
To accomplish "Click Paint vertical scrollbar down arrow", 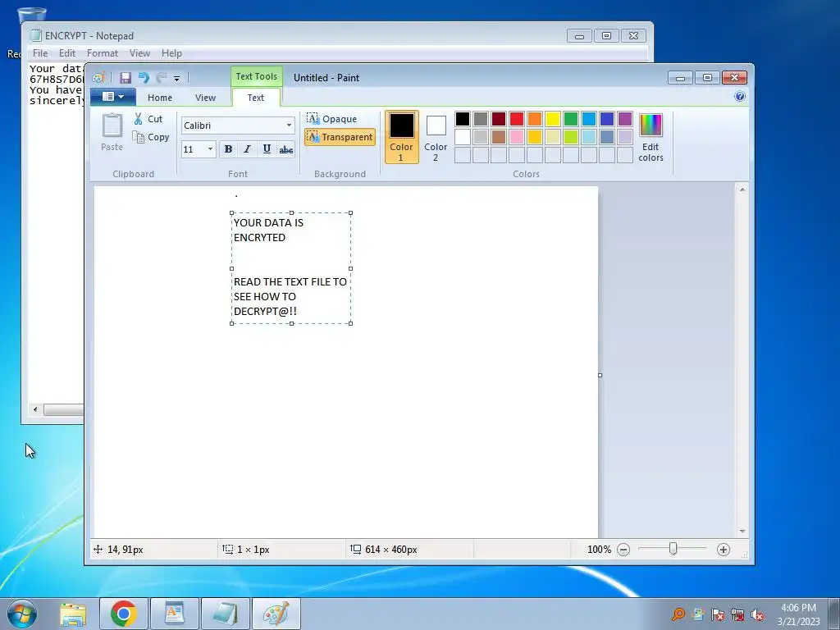I will point(742,532).
